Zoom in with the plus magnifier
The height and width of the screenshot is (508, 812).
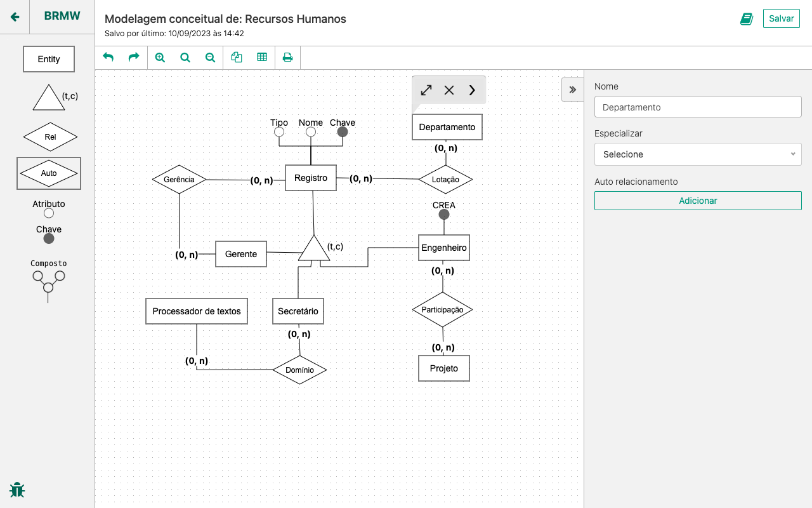(160, 57)
